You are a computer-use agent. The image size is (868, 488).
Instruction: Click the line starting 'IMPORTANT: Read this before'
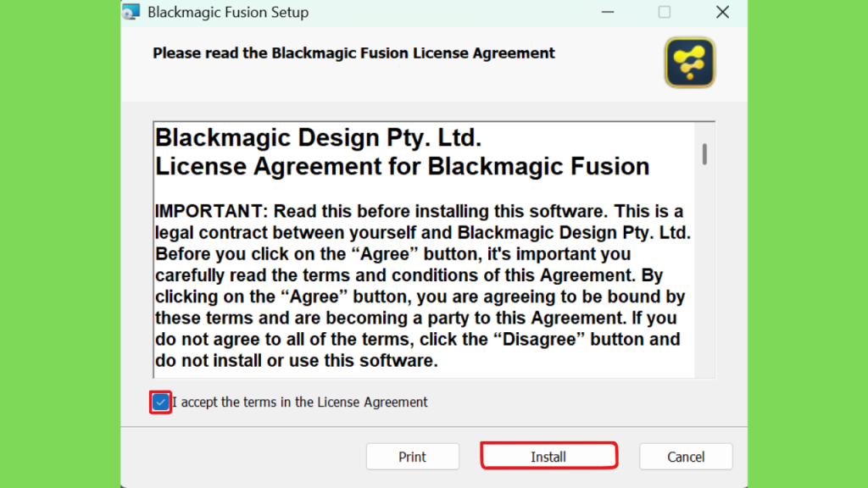point(419,211)
